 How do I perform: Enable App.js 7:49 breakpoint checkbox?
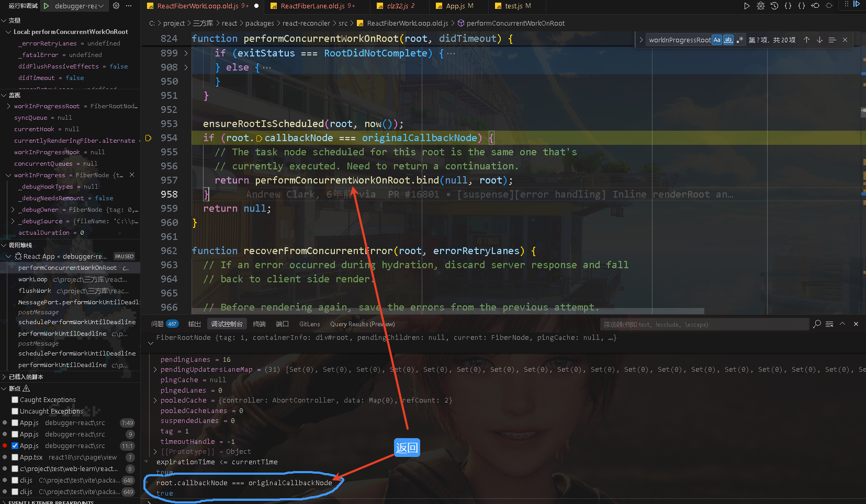tap(15, 423)
